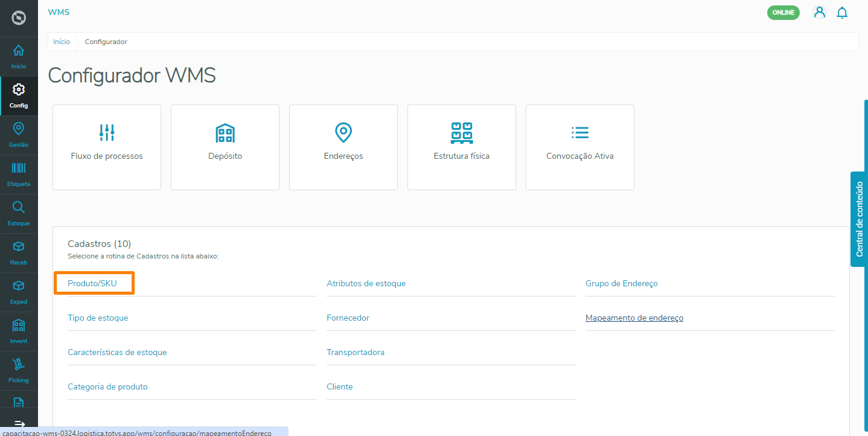Screen dimensions: 868x436
Task: Click the Configurador breadcrumb item
Action: point(106,42)
